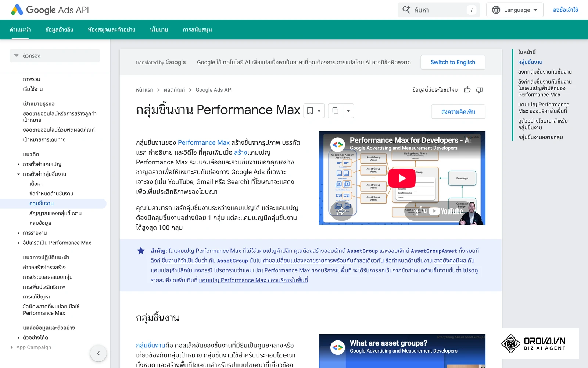Select the คำแนะนำ tab
The image size is (588, 368).
pos(20,29)
